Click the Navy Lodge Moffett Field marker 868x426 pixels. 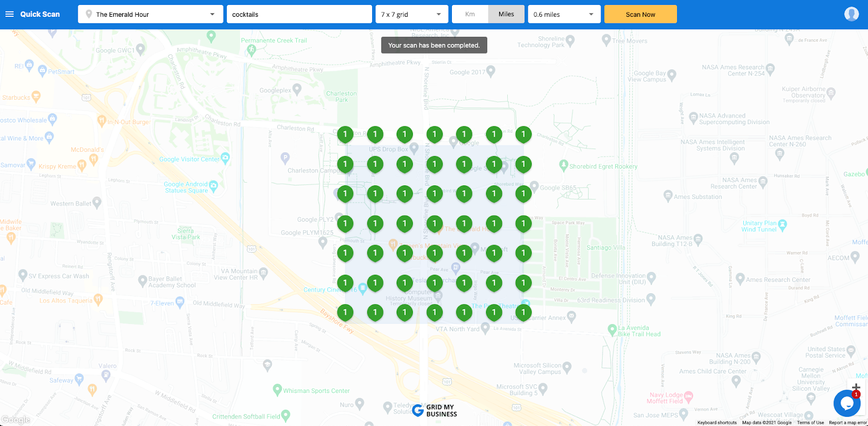coord(688,397)
